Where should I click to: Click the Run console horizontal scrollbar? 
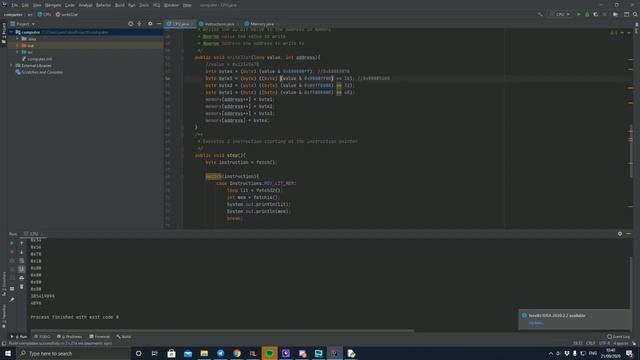tap(222, 330)
